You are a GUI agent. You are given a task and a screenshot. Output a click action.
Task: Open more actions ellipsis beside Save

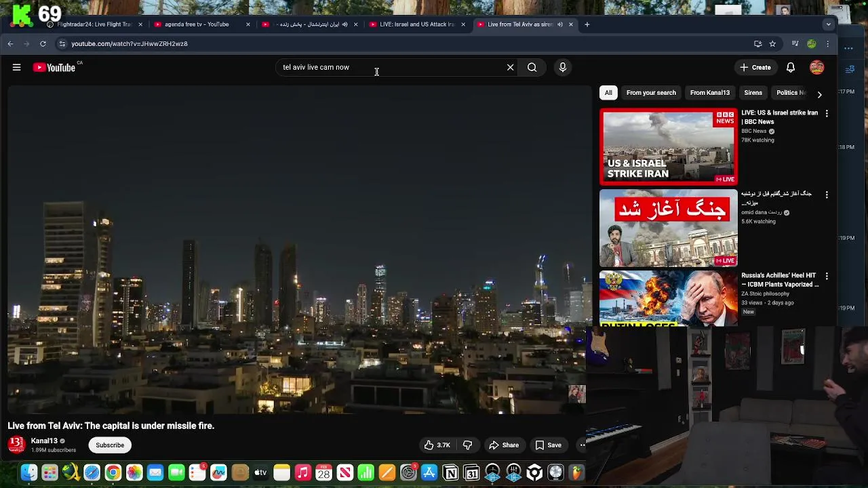pos(581,445)
